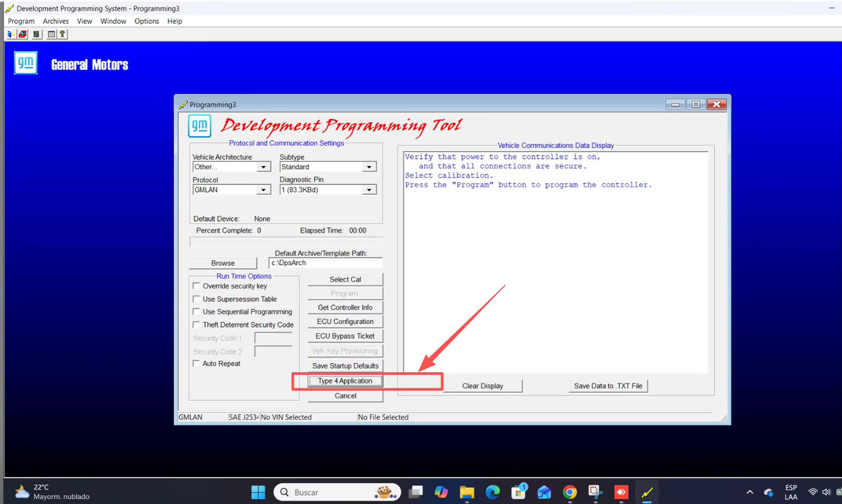This screenshot has height=504, width=842.
Task: Click the Type 4 Application button
Action: pos(345,381)
